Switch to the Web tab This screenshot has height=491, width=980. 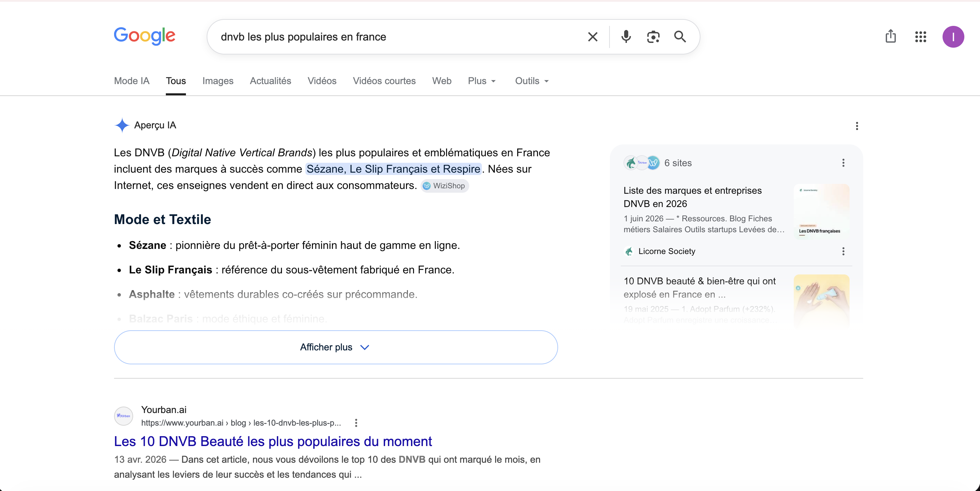point(441,81)
